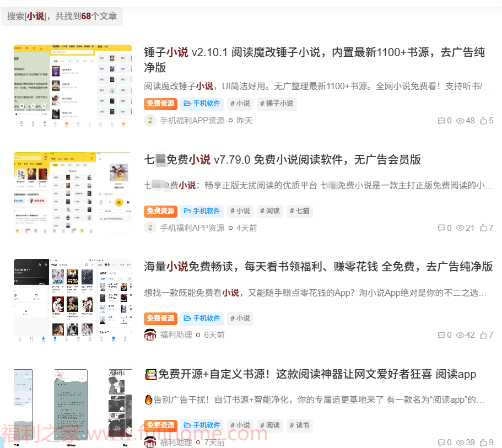Viewport: 502px width, 448px height.
Task: Click the folder icon in 手机软件 tag
Action: tap(187, 104)
